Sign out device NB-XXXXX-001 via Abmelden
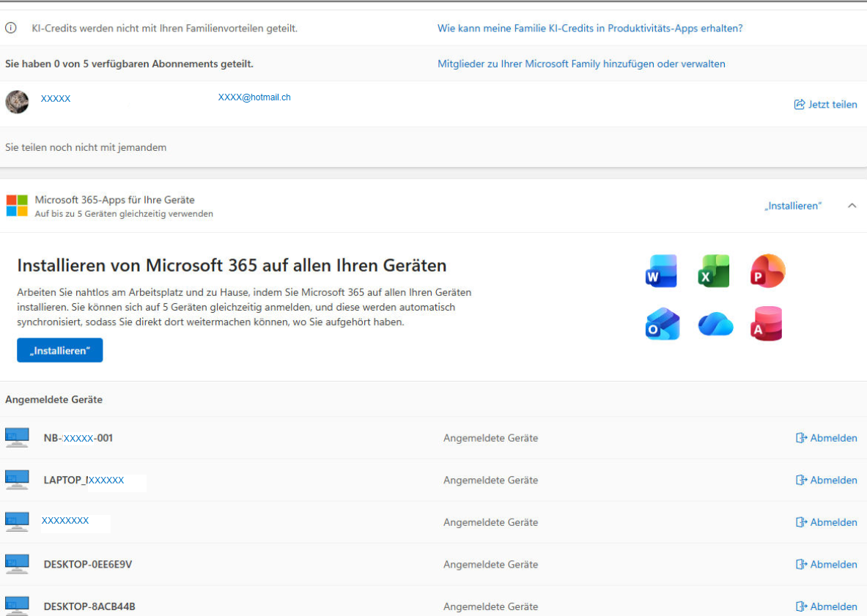The width and height of the screenshot is (867, 616). coord(826,437)
